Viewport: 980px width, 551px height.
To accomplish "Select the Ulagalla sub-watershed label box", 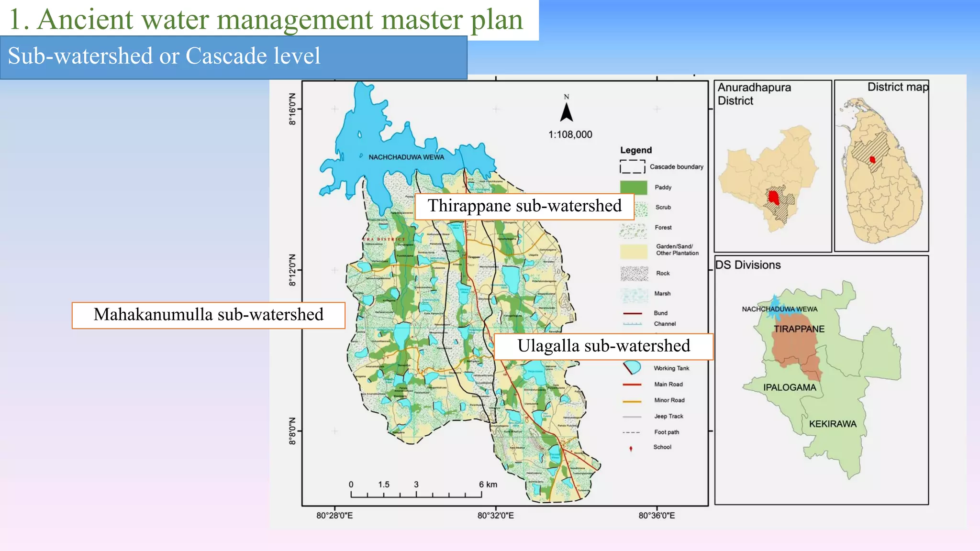I will (x=603, y=346).
